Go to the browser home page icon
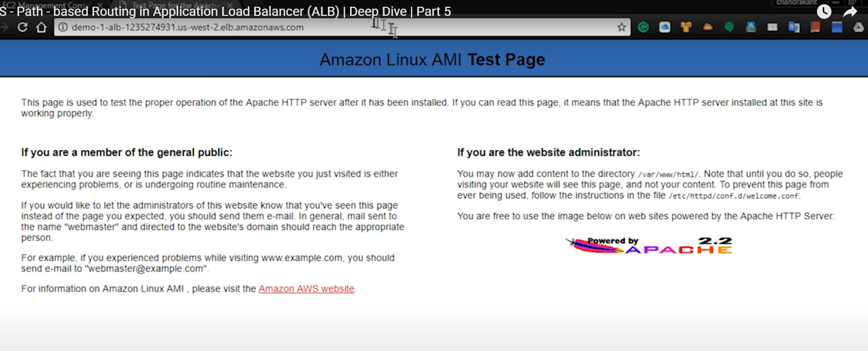868x351 pixels. click(41, 27)
